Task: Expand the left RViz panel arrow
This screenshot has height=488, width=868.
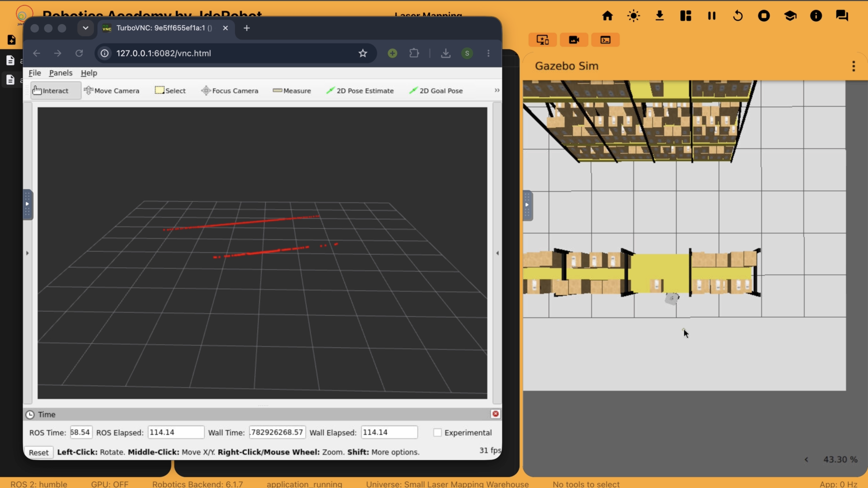Action: tap(27, 253)
